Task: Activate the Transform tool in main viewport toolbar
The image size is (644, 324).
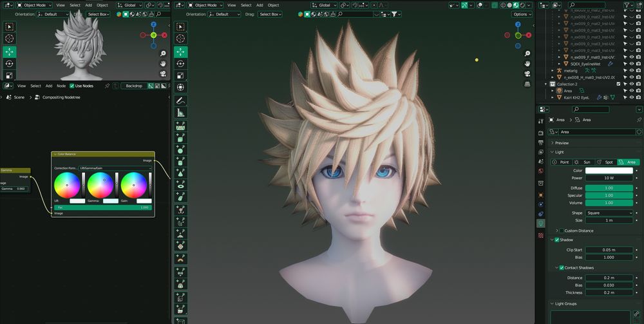Action: click(181, 87)
